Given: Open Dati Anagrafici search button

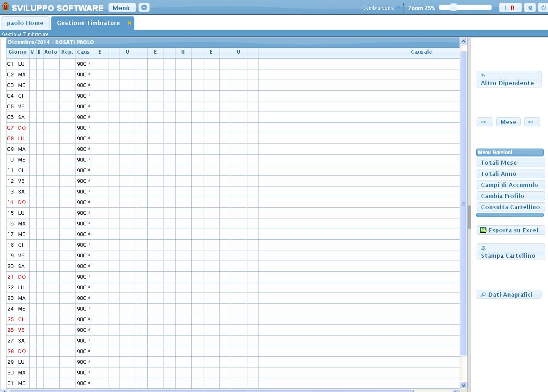Looking at the screenshot, I should (x=509, y=294).
